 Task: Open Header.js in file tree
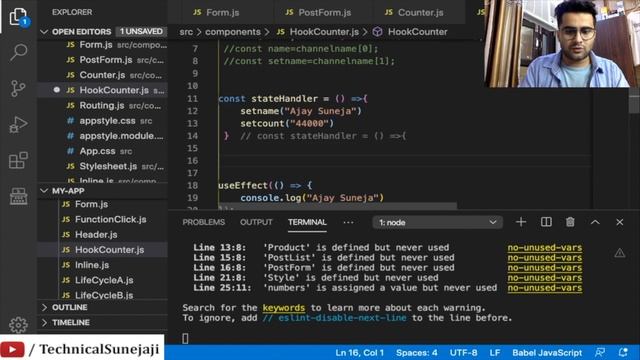coord(103,235)
